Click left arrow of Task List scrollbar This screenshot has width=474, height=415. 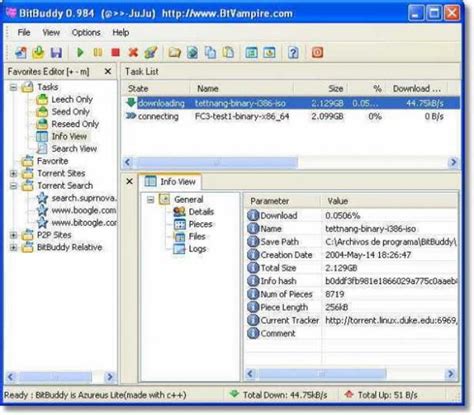pyautogui.click(x=128, y=162)
